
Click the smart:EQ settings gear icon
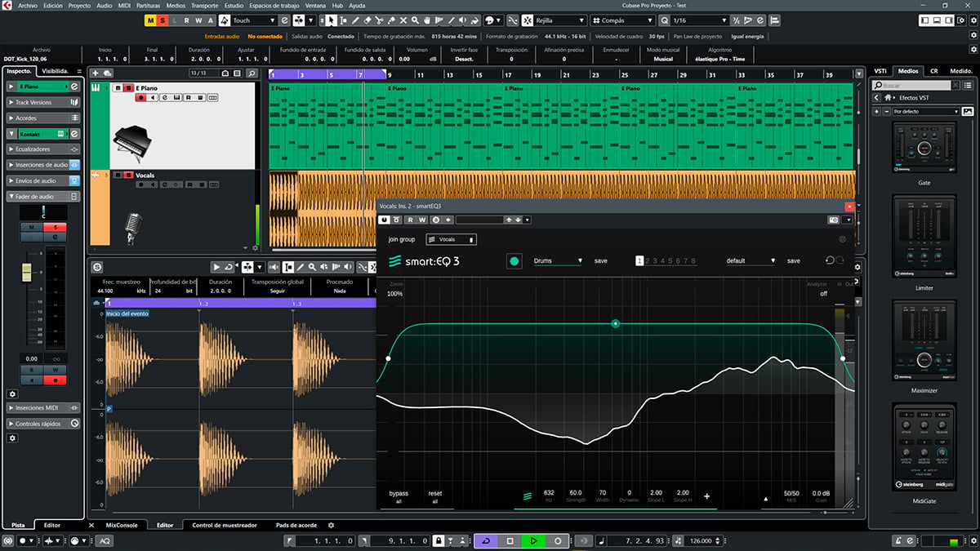click(x=843, y=239)
